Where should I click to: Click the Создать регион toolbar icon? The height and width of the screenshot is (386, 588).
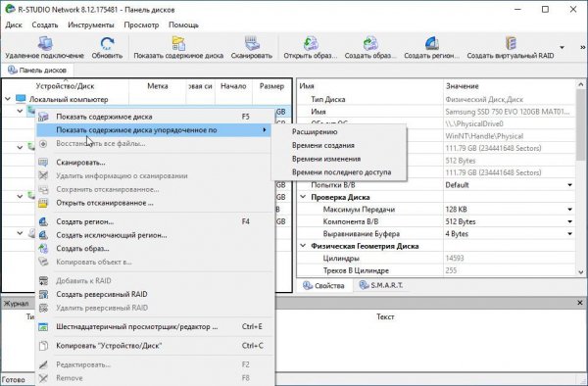pyautogui.click(x=431, y=43)
